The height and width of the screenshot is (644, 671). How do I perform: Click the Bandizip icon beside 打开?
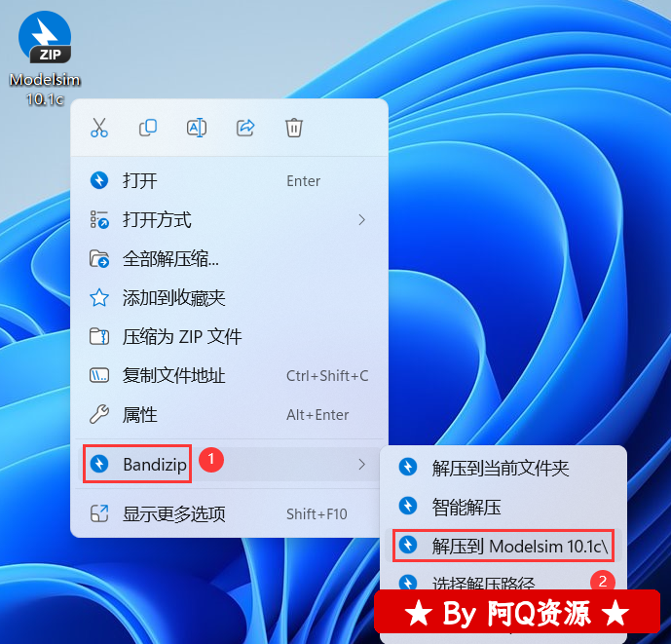99,180
